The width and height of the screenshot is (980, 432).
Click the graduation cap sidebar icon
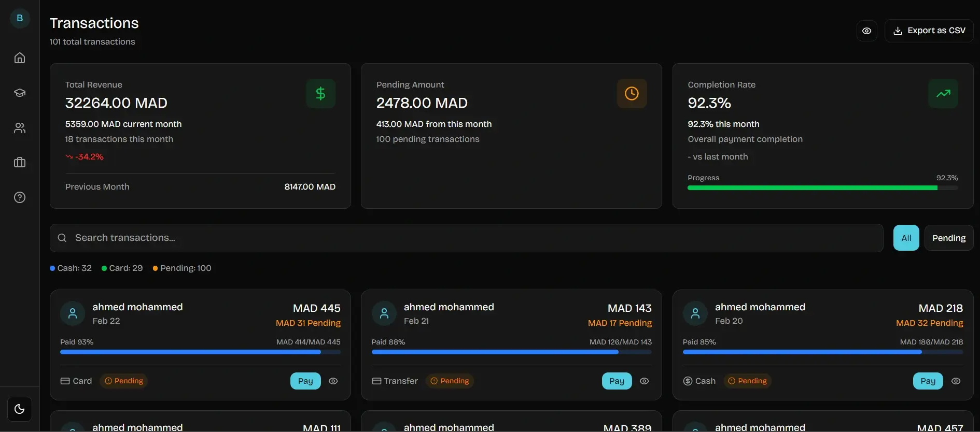click(20, 93)
